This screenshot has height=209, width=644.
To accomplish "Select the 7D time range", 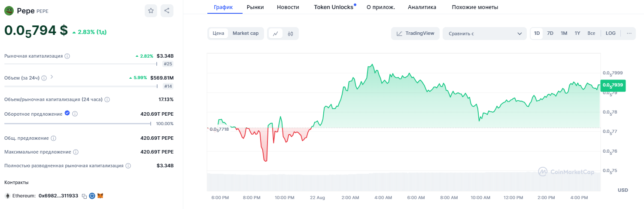I will click(x=550, y=34).
